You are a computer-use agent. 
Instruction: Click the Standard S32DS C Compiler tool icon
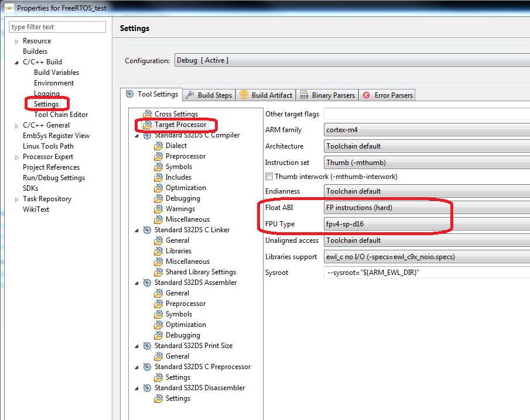click(147, 135)
